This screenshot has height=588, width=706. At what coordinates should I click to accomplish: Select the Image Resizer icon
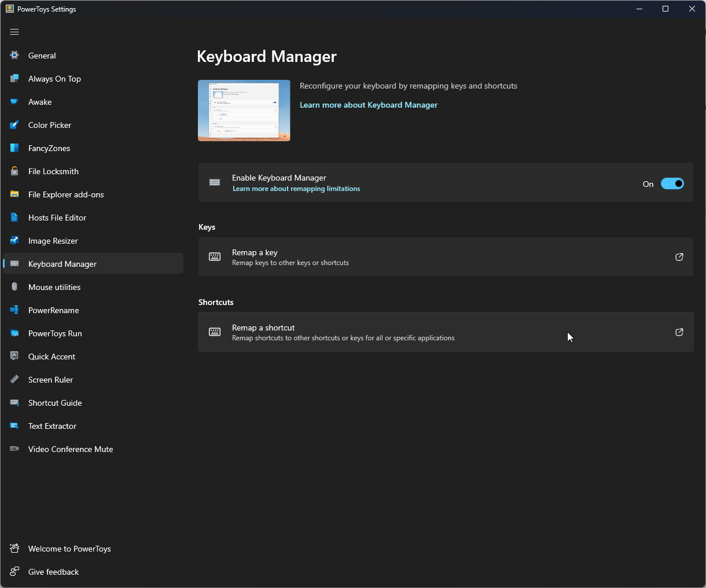tap(14, 241)
